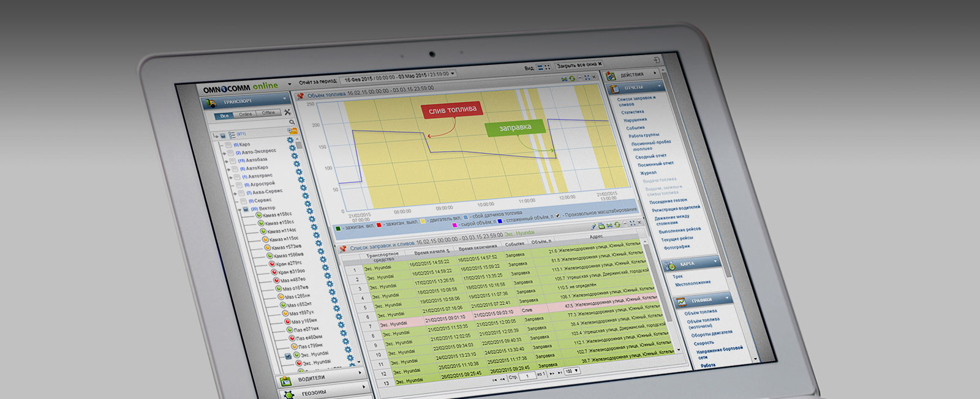Click the КАРТА panel icon
The height and width of the screenshot is (399, 980).
pos(669,266)
